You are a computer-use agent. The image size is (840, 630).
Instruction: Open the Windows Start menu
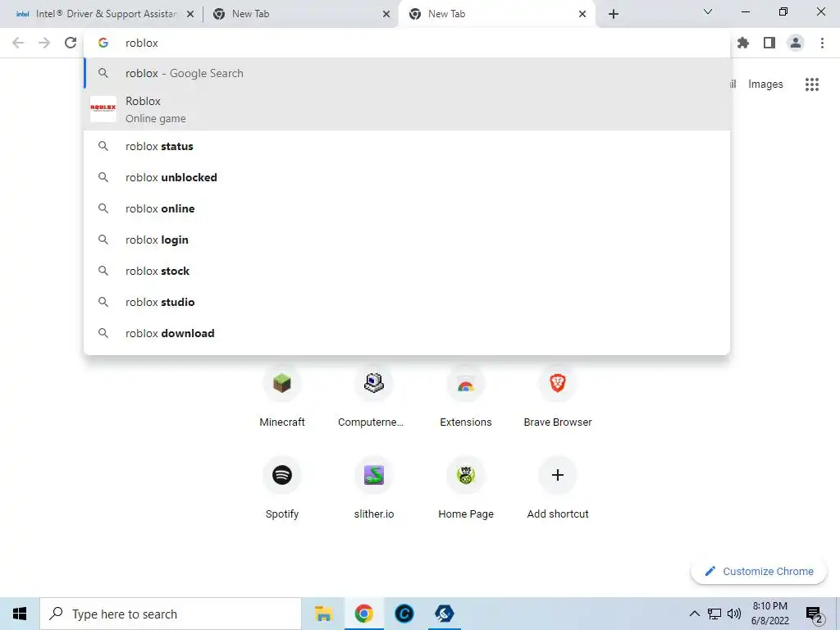(x=20, y=614)
